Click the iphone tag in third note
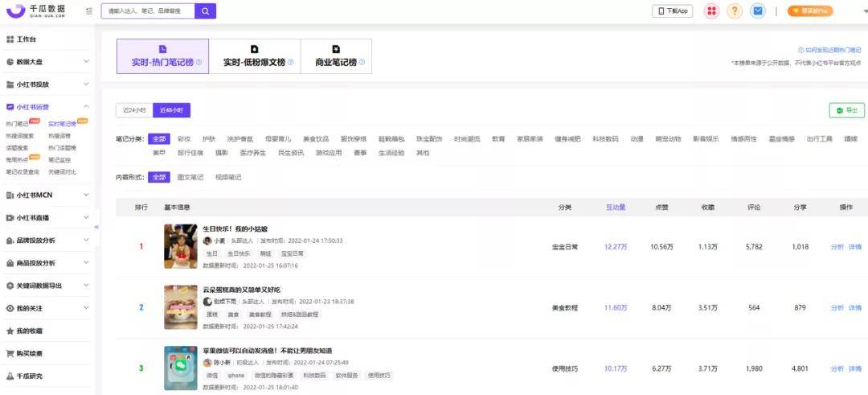The image size is (868, 395). pos(235,375)
